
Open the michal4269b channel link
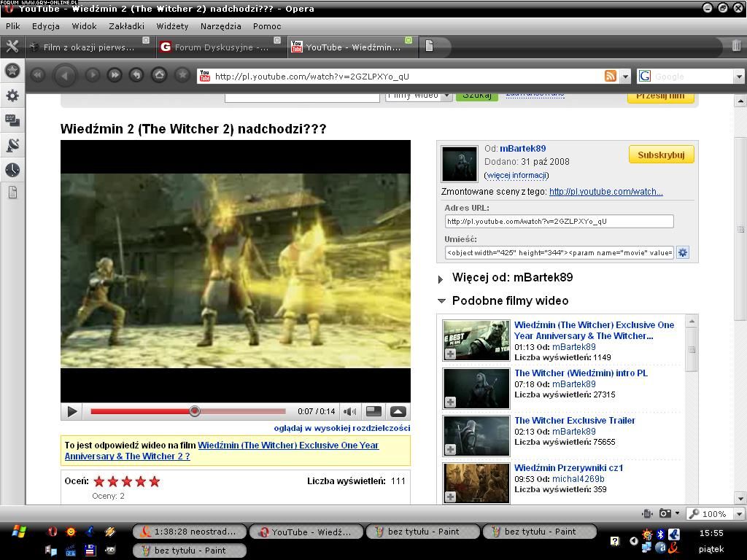578,479
